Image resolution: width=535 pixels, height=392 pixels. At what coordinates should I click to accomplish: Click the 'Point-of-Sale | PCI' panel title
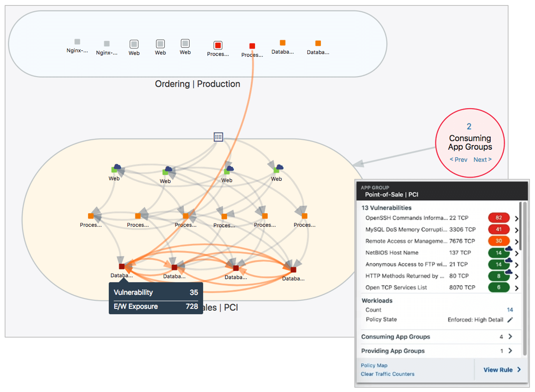pyautogui.click(x=391, y=194)
